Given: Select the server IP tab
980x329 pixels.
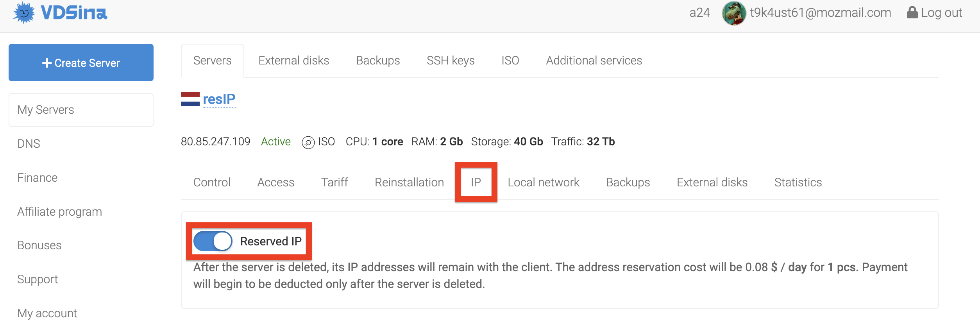Looking at the screenshot, I should pos(476,182).
